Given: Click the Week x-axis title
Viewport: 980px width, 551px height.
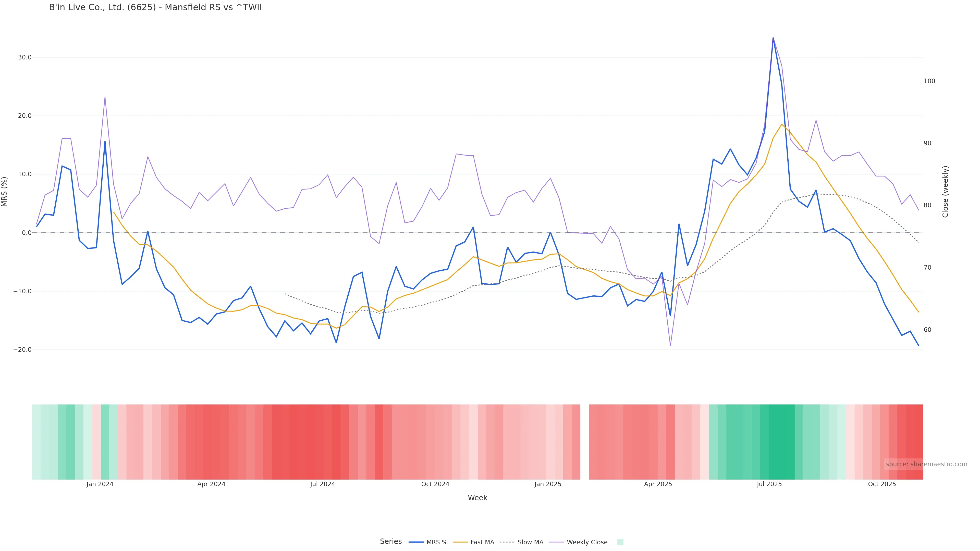Looking at the screenshot, I should click(x=477, y=498).
